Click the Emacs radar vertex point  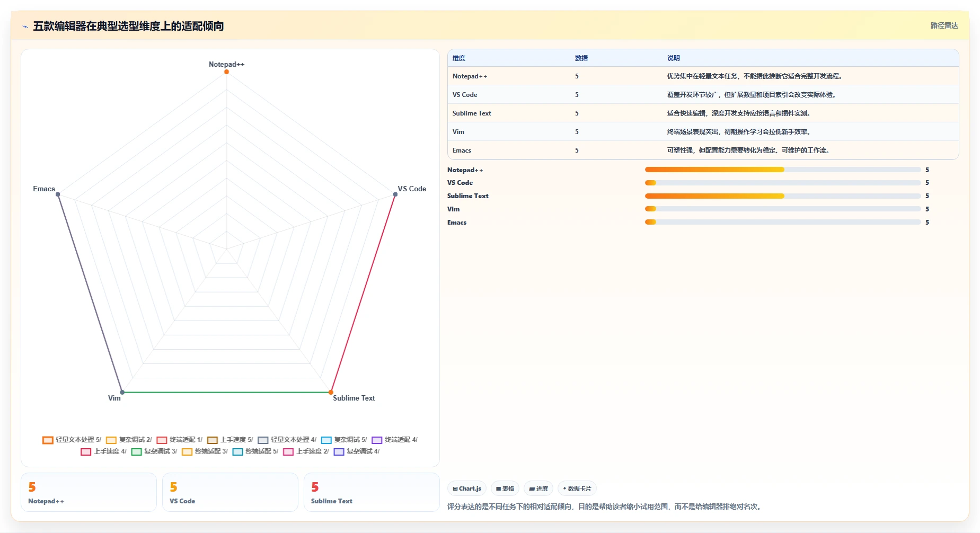(58, 194)
